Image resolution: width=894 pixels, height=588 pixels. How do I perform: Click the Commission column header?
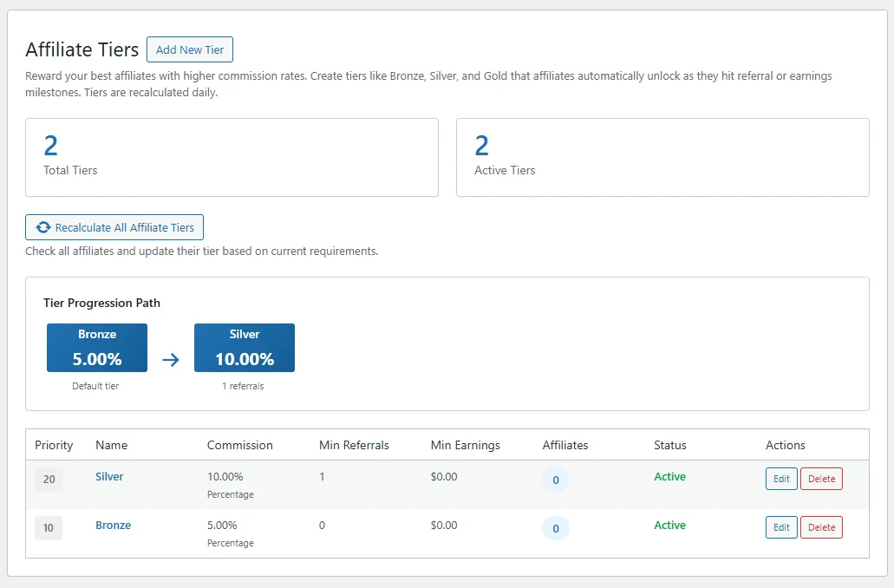pyautogui.click(x=239, y=445)
